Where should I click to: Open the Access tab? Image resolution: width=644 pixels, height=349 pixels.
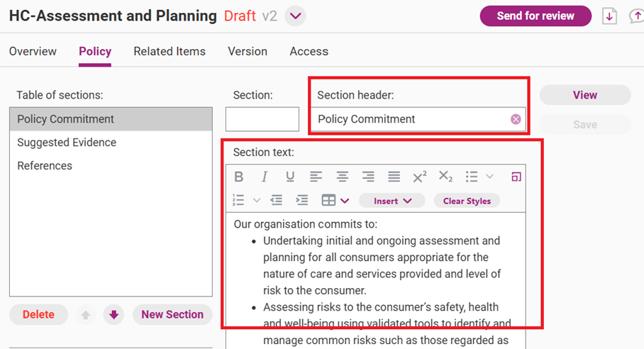click(x=309, y=51)
